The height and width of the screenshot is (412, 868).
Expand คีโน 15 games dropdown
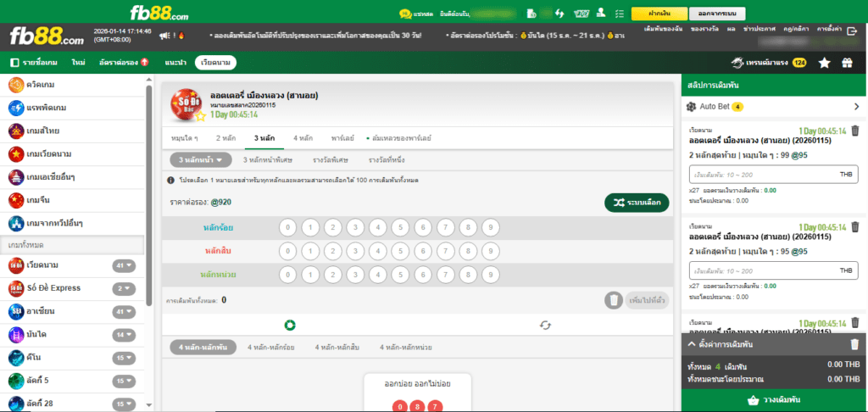click(124, 359)
